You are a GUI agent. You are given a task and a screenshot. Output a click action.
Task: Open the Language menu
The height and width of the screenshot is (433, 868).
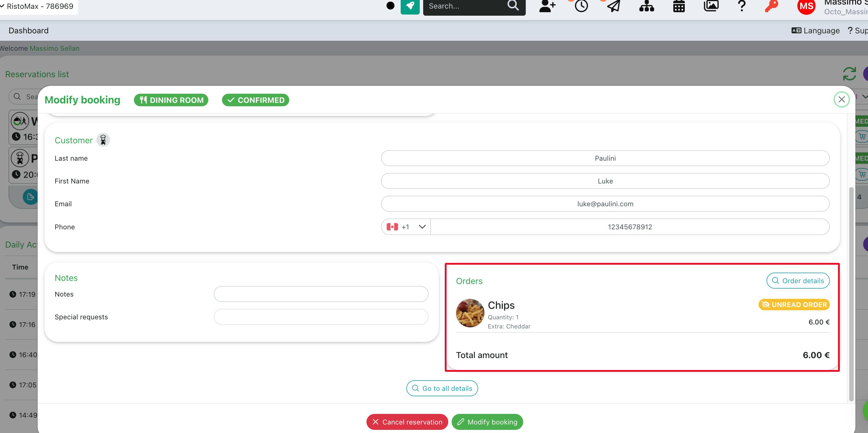tap(816, 31)
